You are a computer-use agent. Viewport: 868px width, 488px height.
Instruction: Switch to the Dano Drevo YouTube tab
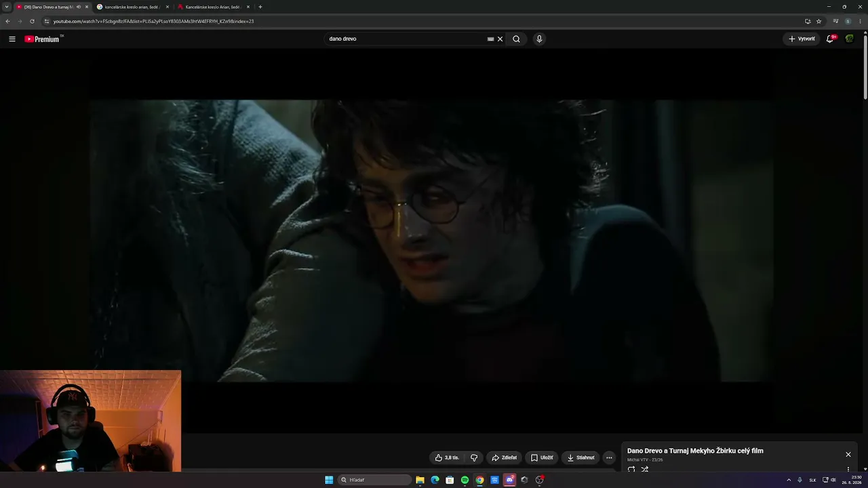[x=52, y=7]
